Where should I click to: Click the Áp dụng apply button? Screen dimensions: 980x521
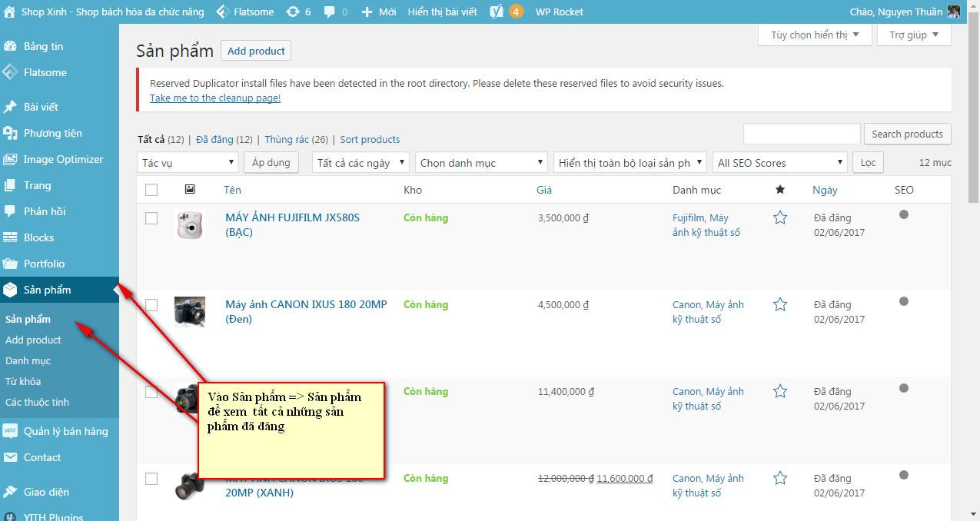[x=271, y=163]
